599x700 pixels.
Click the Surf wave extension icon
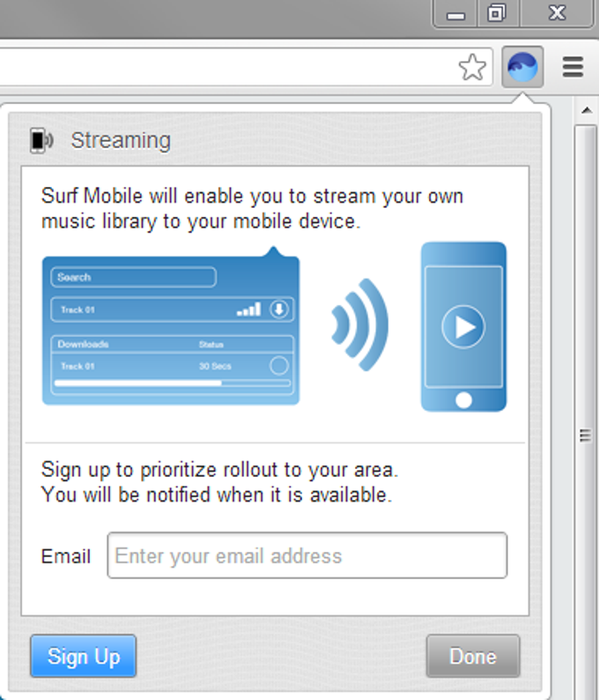click(522, 67)
